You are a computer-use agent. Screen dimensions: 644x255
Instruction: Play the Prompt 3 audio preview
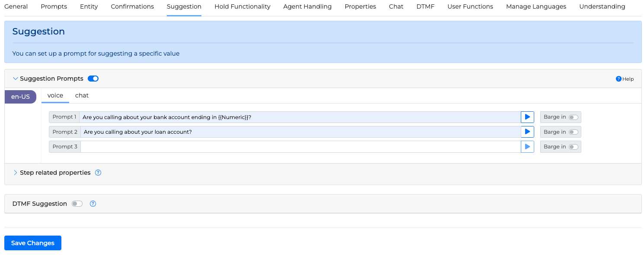[x=527, y=147]
